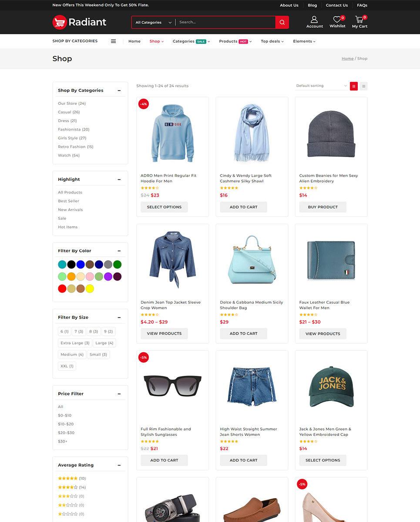Open the Wishlist heart icon
Image resolution: width=420 pixels, height=522 pixels.
tap(337, 20)
